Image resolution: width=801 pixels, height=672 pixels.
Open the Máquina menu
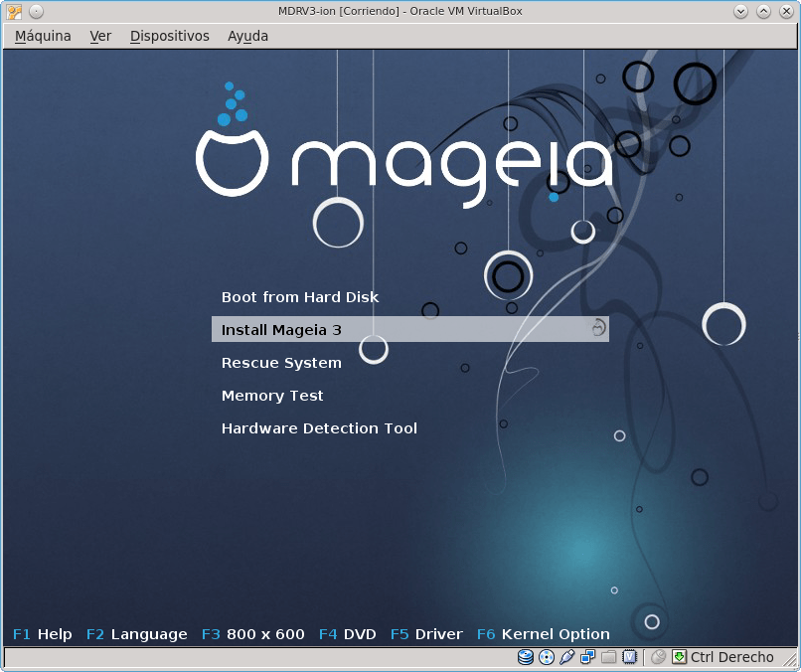[x=42, y=36]
